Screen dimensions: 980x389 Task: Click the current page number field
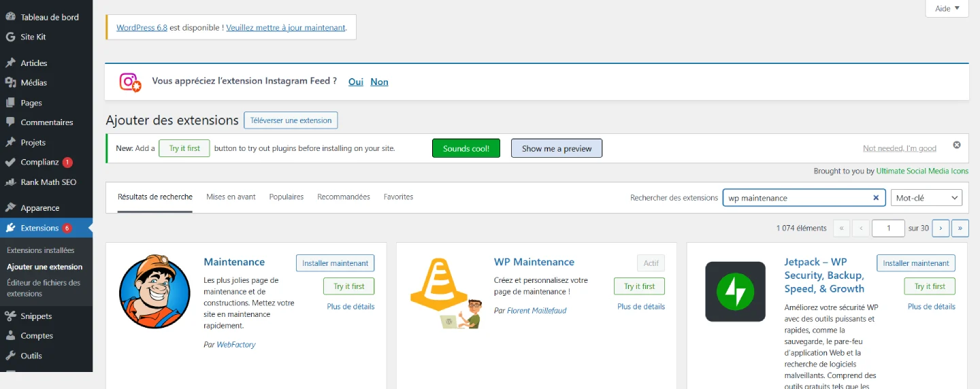tap(888, 228)
